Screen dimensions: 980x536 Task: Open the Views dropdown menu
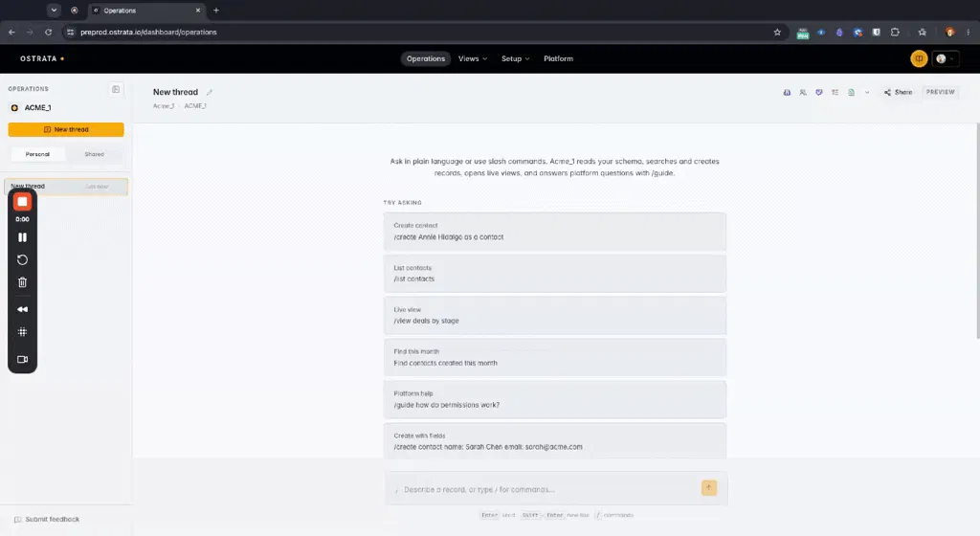coord(473,58)
